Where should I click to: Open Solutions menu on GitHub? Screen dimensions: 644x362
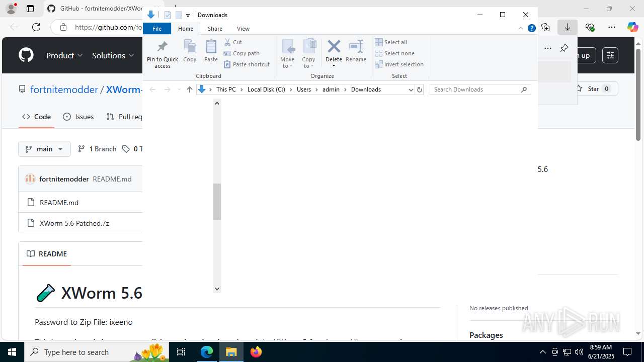[113, 55]
